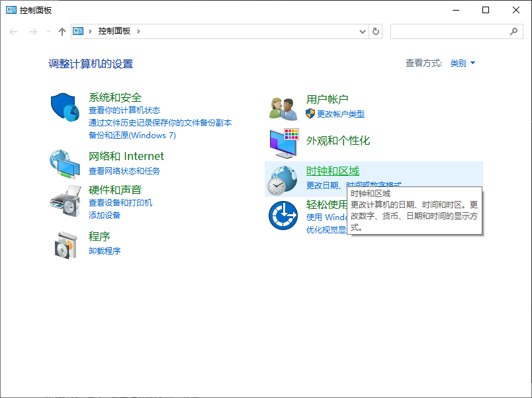532x398 pixels.
Task: Open the address bar history dropdown arrow
Action: 361,31
